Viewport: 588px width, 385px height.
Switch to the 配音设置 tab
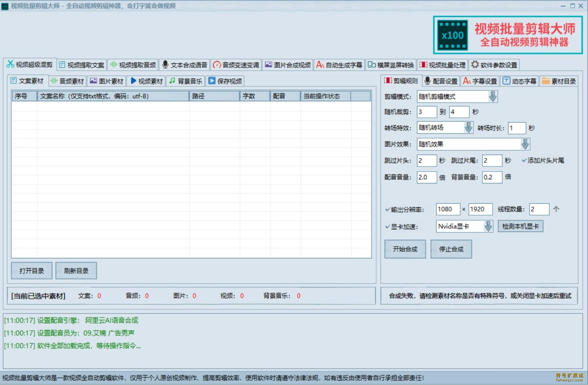(441, 81)
